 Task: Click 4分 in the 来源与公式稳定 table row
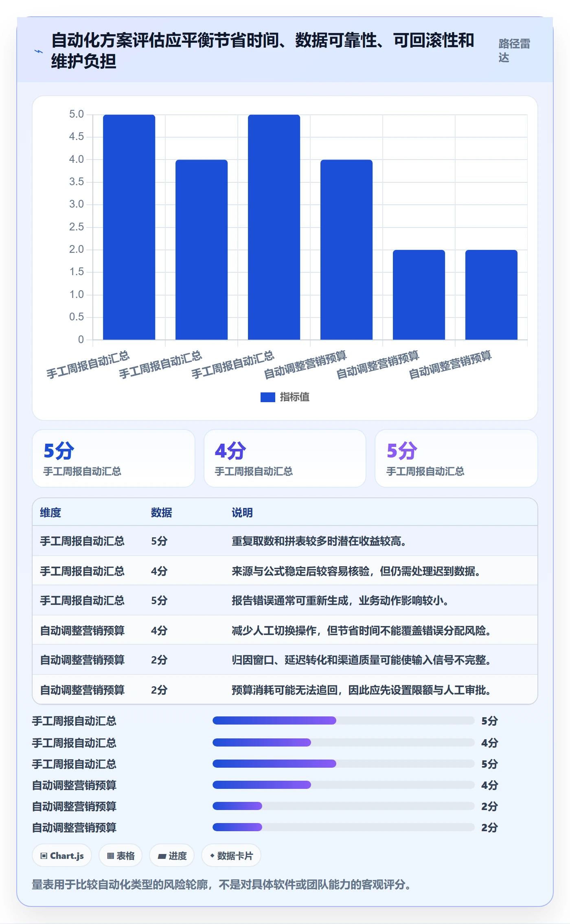(x=159, y=571)
